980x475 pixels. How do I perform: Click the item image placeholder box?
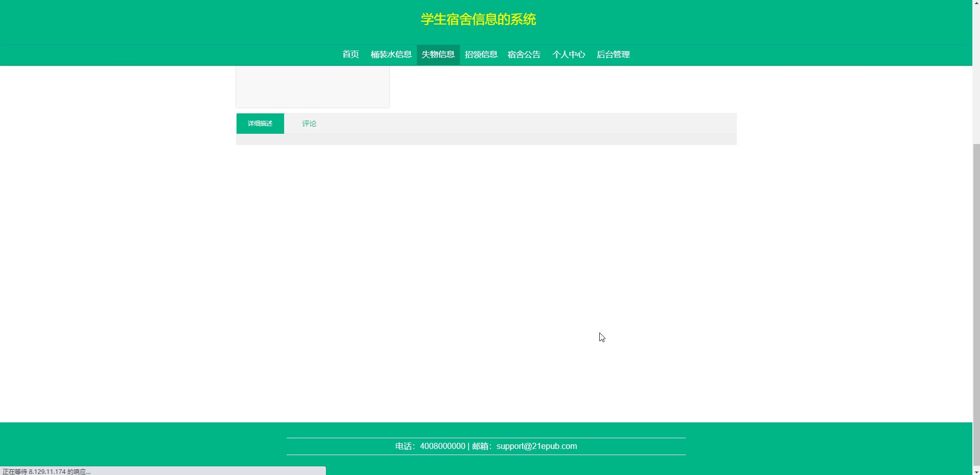tap(313, 87)
